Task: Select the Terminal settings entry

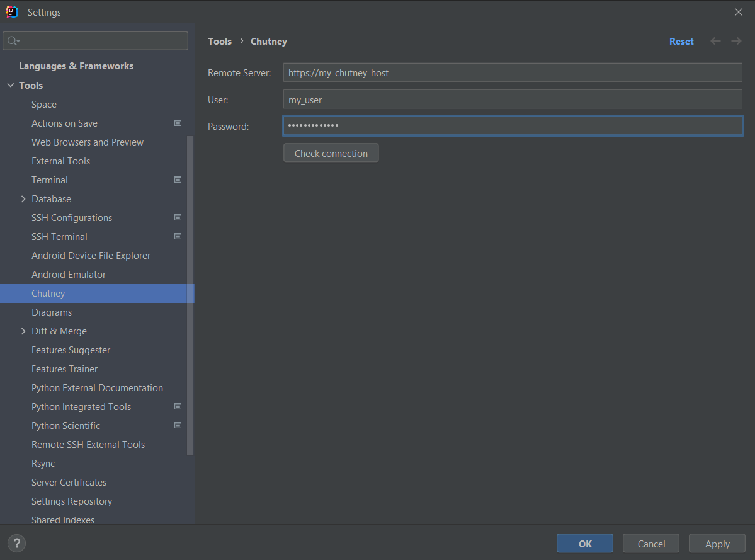Action: coord(50,180)
